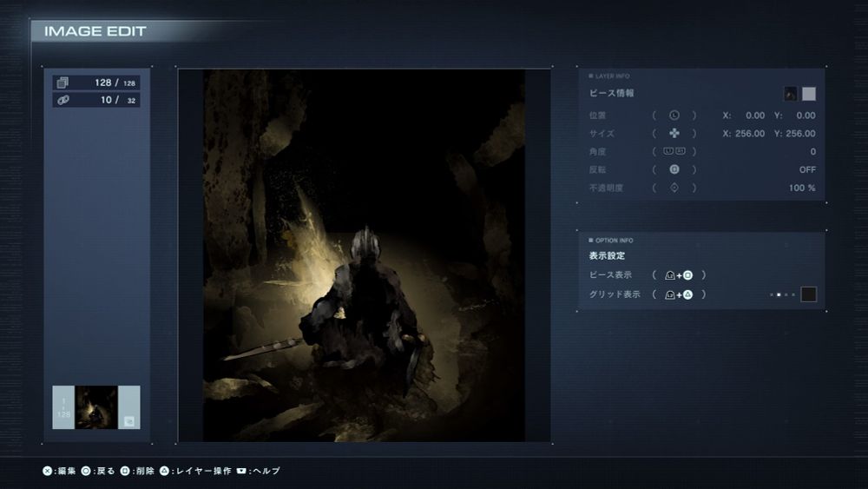Click the left stick icon beside 位置
The width and height of the screenshot is (868, 489).
pos(674,116)
